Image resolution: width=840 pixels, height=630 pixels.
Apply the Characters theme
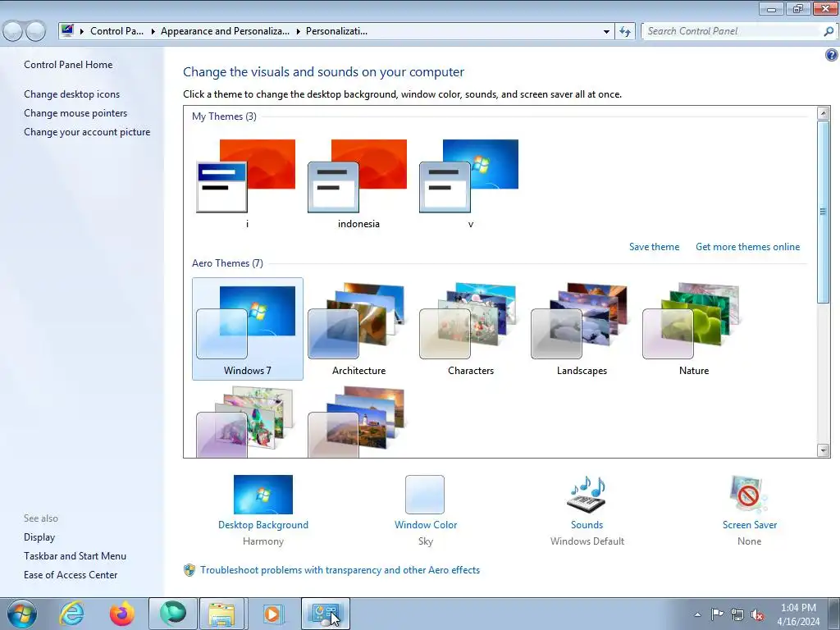[x=470, y=328]
